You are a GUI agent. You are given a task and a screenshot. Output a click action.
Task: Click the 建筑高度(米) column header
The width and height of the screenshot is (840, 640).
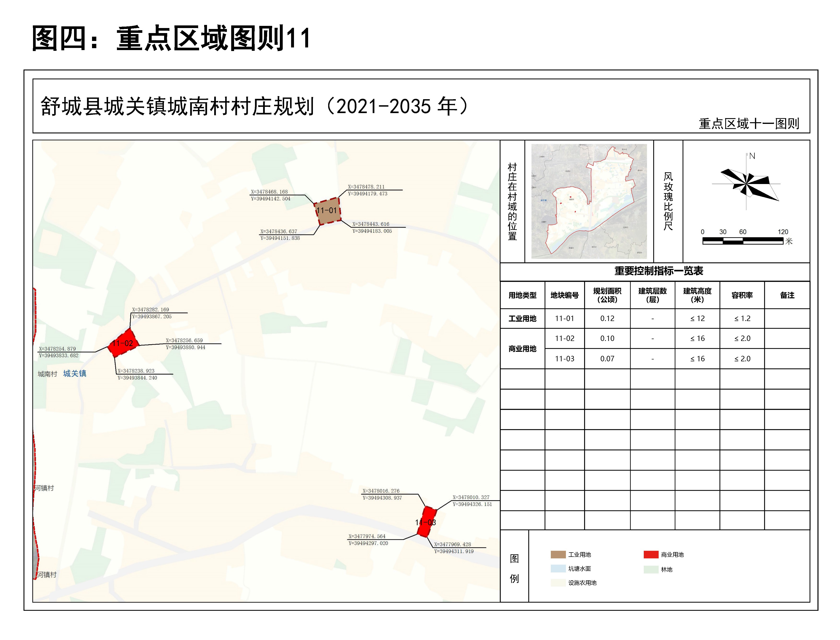coord(697,295)
